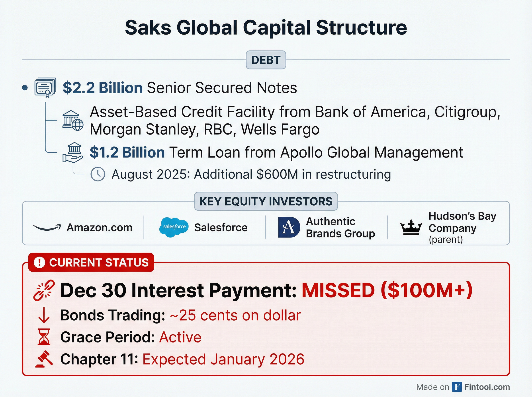The image size is (532, 397).
Task: Click the Salesforce cloud logo
Action: pos(174,227)
